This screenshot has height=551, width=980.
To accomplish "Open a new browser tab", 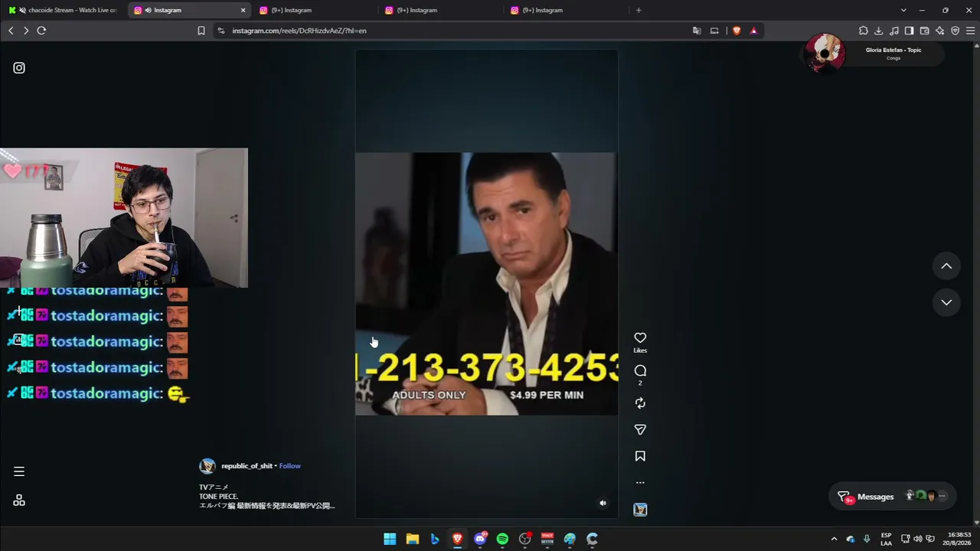I will click(x=639, y=10).
